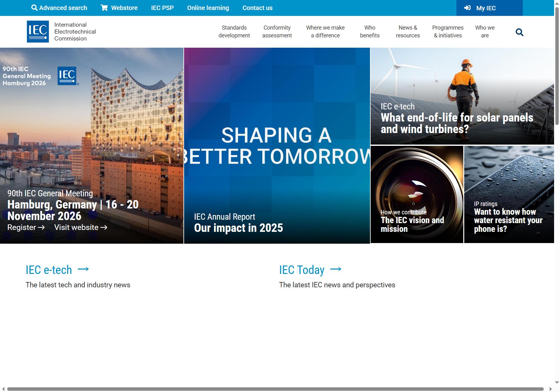Open the Conformity assessment menu

click(x=277, y=31)
